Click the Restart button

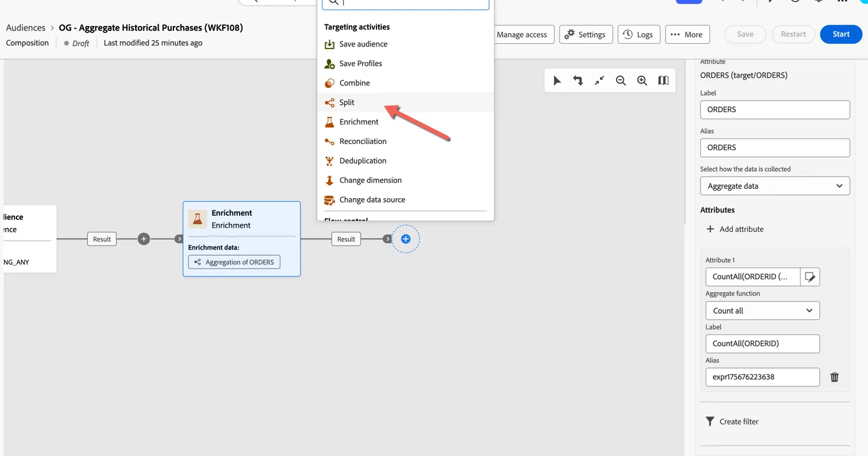[793, 34]
